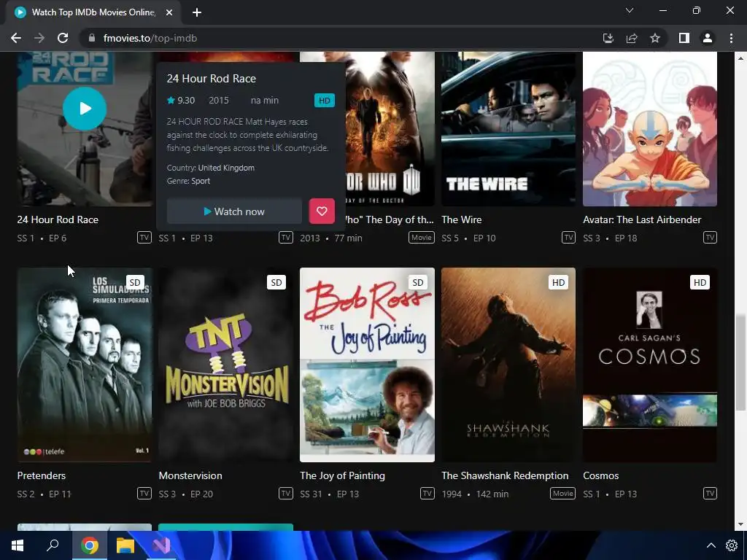Open Windows taskbar search

[x=53, y=545]
